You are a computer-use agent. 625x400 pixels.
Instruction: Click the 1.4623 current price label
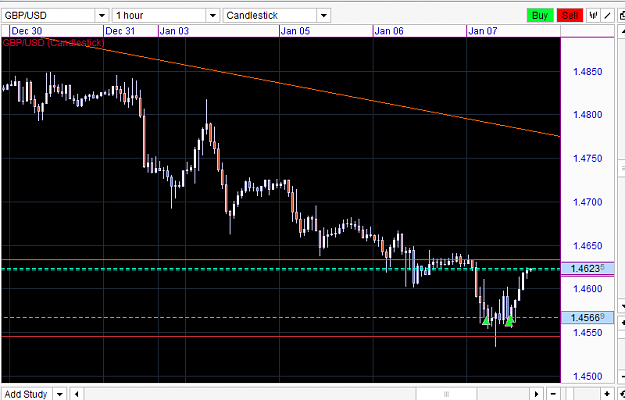587,269
